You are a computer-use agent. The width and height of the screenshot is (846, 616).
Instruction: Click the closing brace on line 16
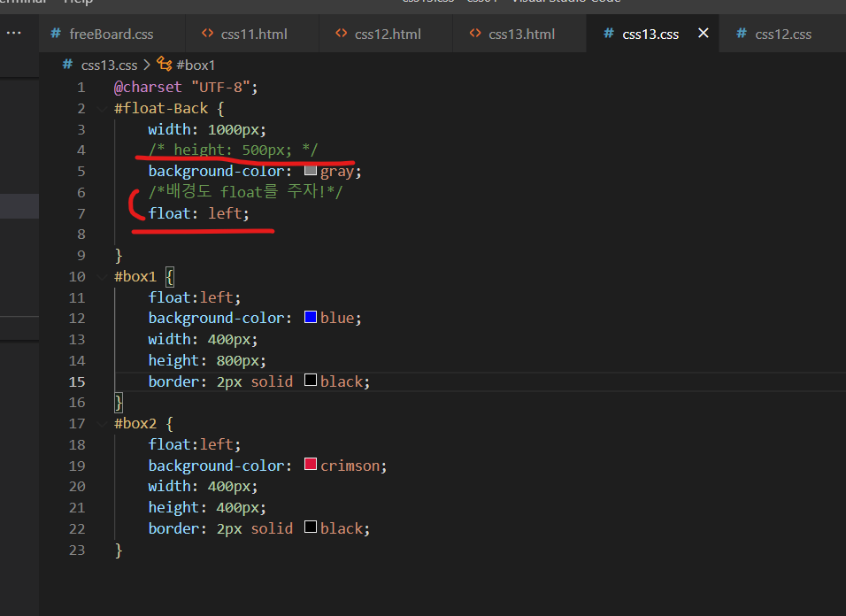(119, 403)
